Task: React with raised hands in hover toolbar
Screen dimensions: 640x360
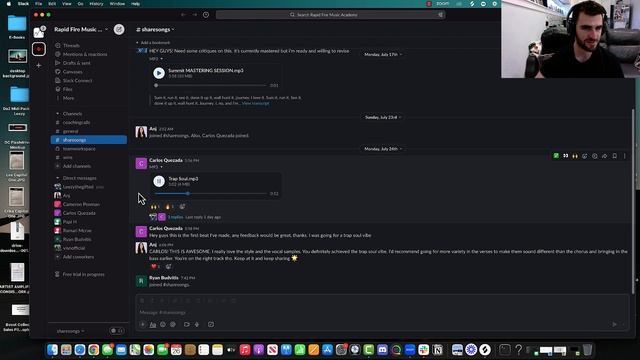Action: (x=575, y=156)
